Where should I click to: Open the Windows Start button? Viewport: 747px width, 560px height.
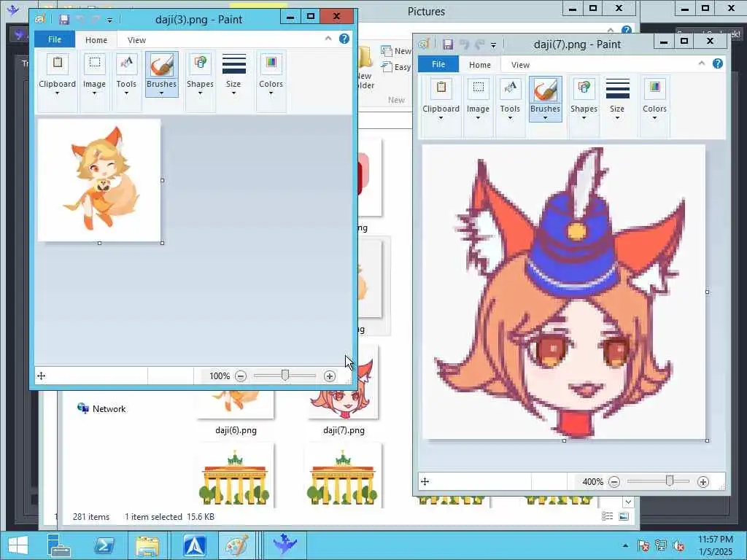tap(18, 545)
